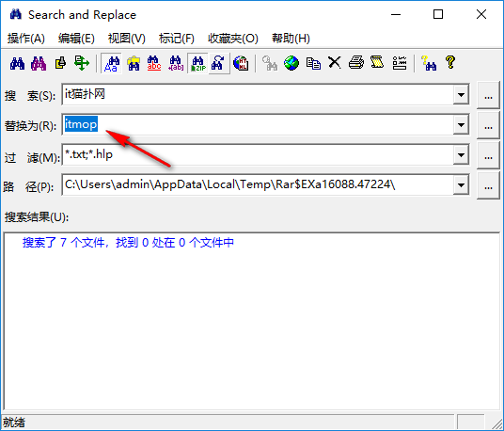The height and width of the screenshot is (431, 504).
Task: Click the printer icon
Action: coord(356,63)
